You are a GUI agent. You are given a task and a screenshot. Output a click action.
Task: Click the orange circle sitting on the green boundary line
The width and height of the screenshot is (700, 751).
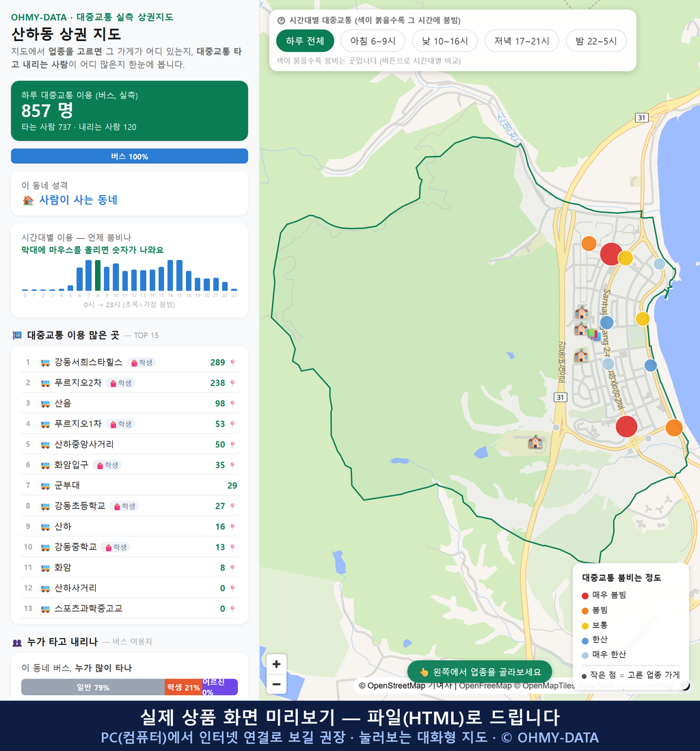click(674, 427)
